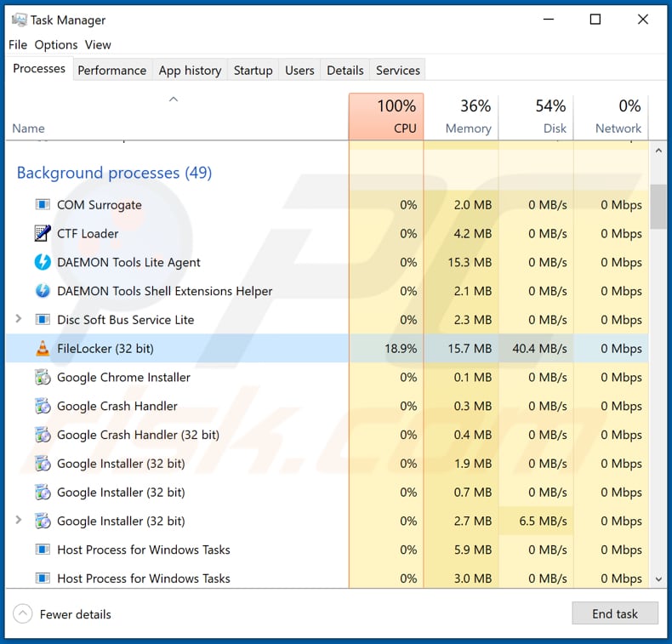Open the Options menu
This screenshot has height=644, width=672.
coord(56,44)
